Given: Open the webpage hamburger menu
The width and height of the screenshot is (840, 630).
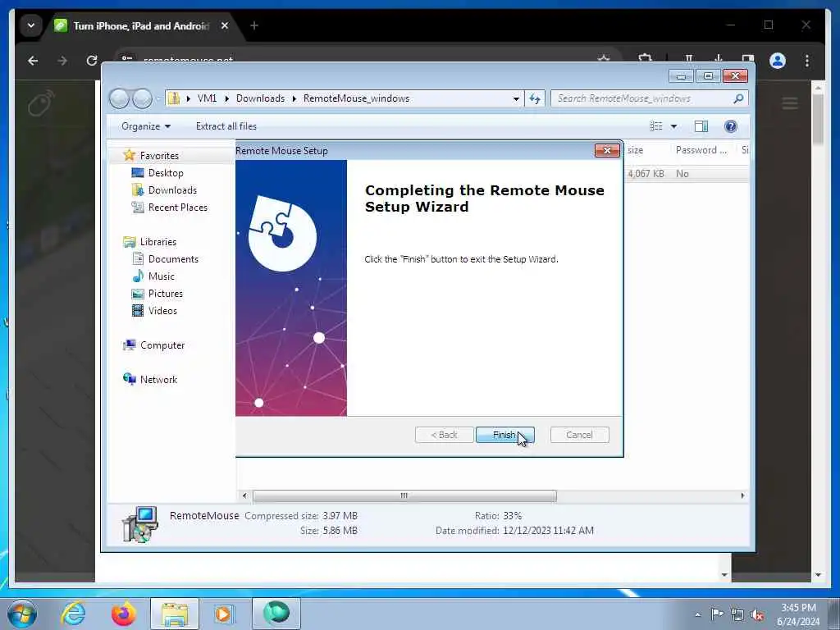Looking at the screenshot, I should point(790,103).
